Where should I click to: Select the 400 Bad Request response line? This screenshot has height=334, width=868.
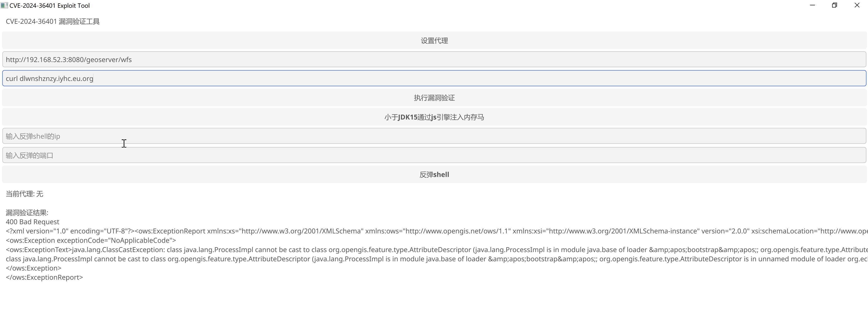[x=32, y=222]
